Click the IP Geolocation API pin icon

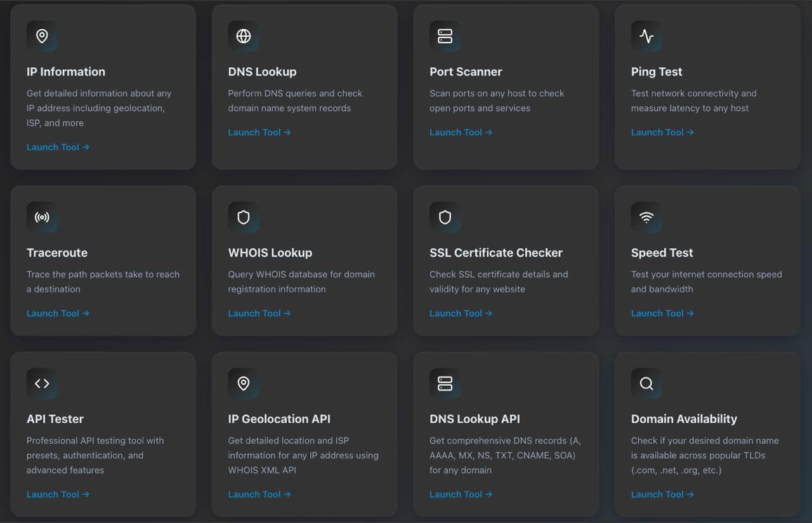243,383
